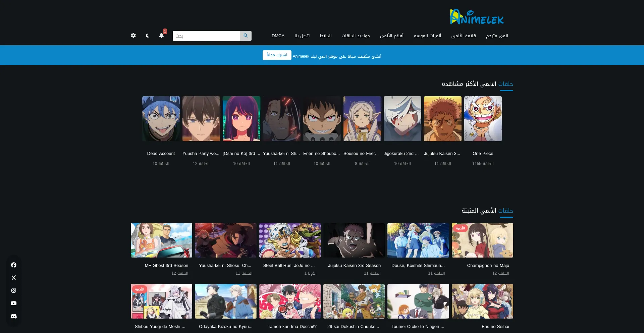Open the Dead Account poster thumbnail
This screenshot has width=644, height=333.
161,119
